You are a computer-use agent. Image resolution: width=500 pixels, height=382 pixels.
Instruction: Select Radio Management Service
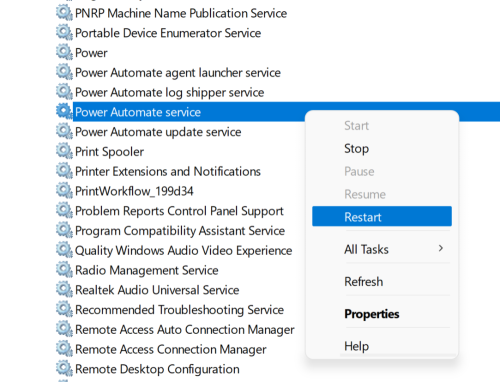pyautogui.click(x=146, y=270)
